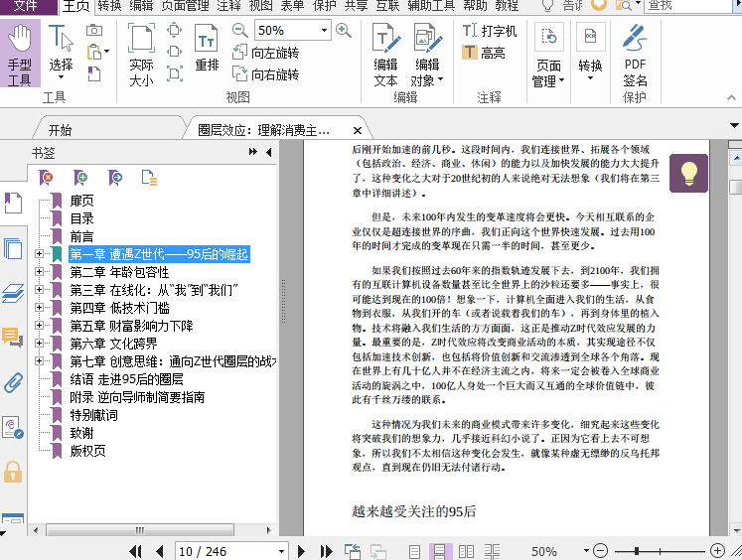Expand the 第三章 在线化 bookmark node
Image resolution: width=742 pixels, height=560 pixels.
pyautogui.click(x=40, y=290)
